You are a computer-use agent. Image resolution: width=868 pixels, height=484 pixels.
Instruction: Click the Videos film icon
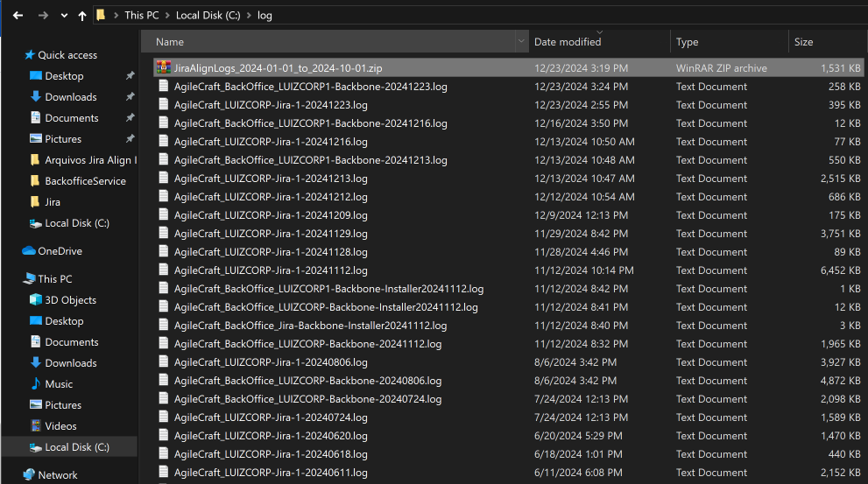coord(35,426)
